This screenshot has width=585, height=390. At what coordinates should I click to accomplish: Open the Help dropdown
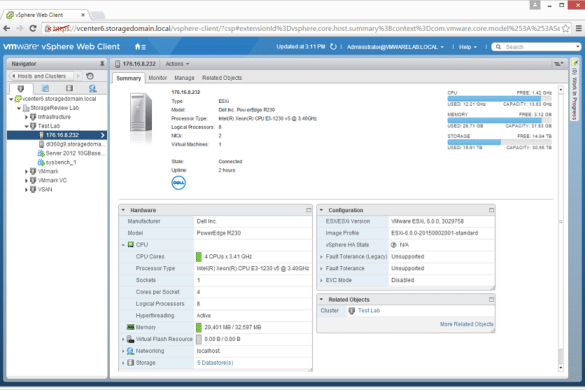[467, 47]
